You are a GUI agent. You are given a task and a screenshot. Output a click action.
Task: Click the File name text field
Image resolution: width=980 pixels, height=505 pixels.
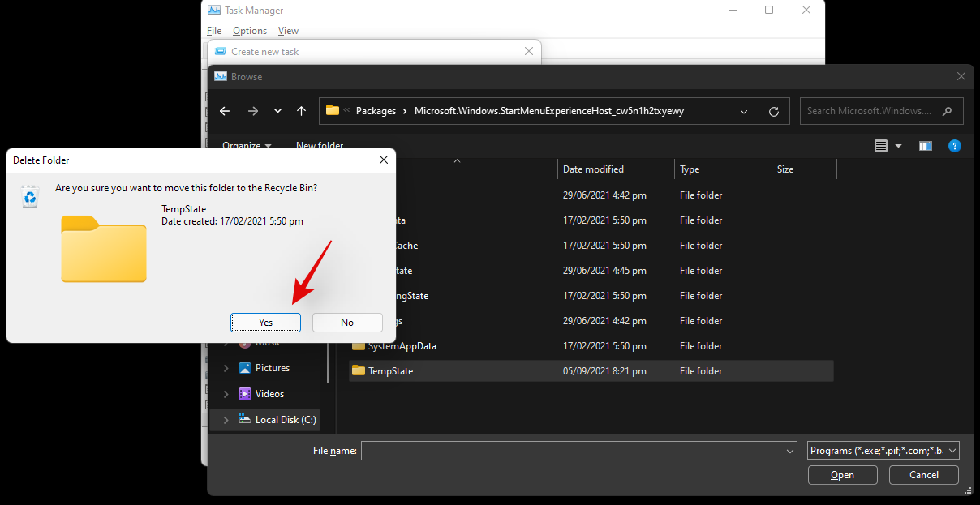[572, 451]
